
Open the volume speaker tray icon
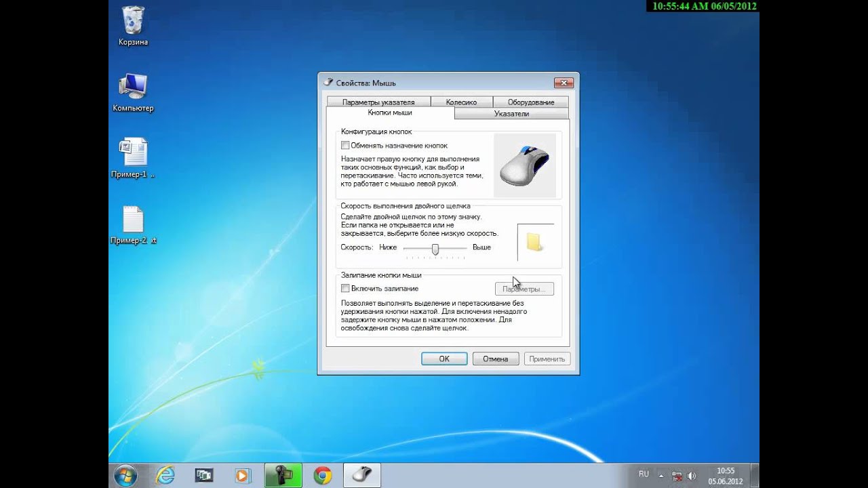(692, 476)
